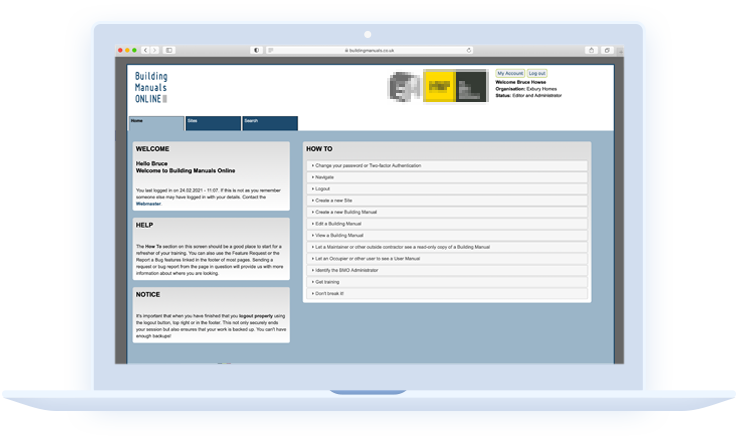Expand View a Building Manual
Image resolution: width=737 pixels, height=441 pixels.
[447, 235]
